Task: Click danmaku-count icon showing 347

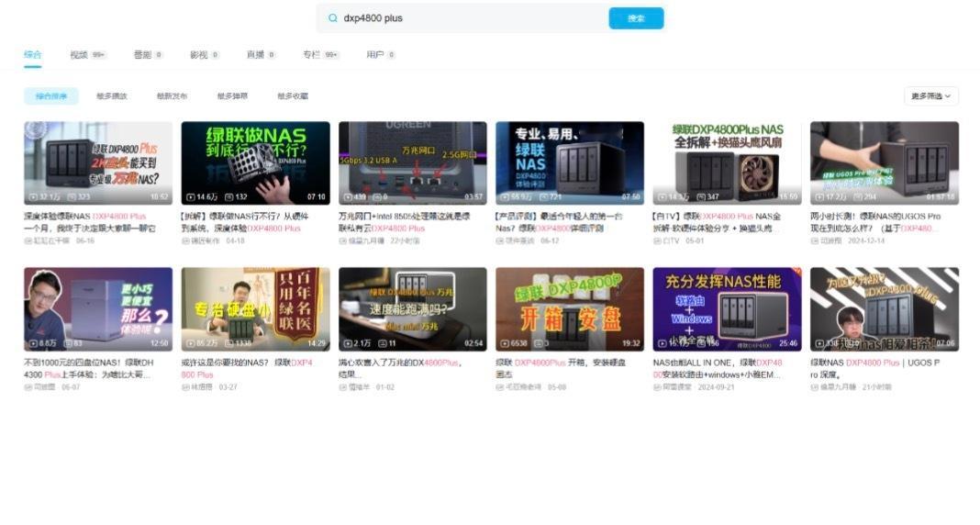Action: pos(701,196)
